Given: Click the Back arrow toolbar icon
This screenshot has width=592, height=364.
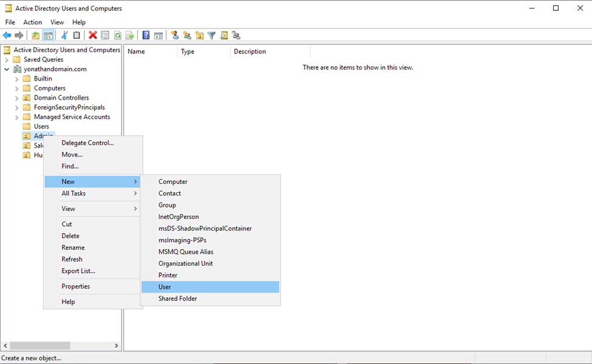Looking at the screenshot, I should 7,35.
